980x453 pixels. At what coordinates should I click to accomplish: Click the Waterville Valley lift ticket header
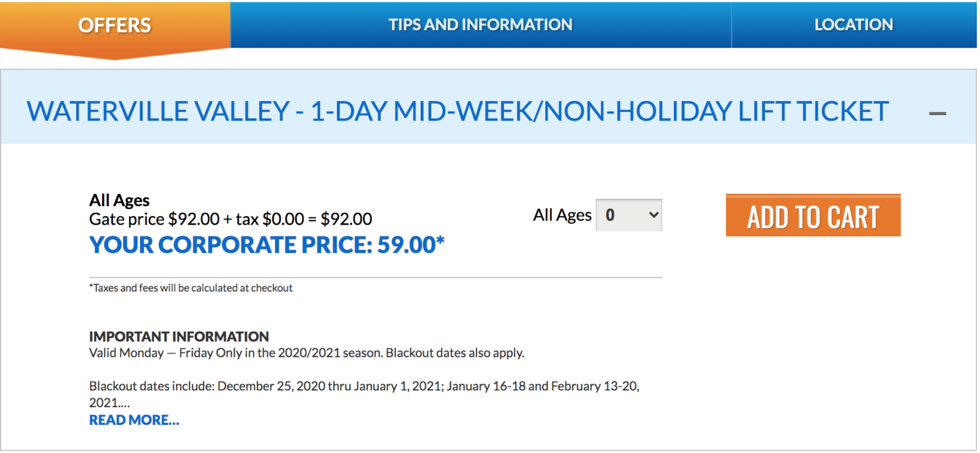click(458, 111)
